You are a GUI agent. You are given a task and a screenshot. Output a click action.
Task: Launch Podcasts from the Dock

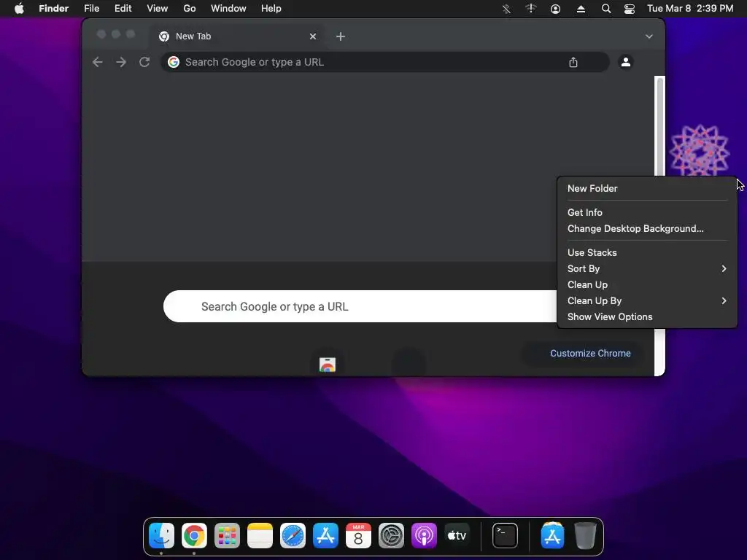424,536
